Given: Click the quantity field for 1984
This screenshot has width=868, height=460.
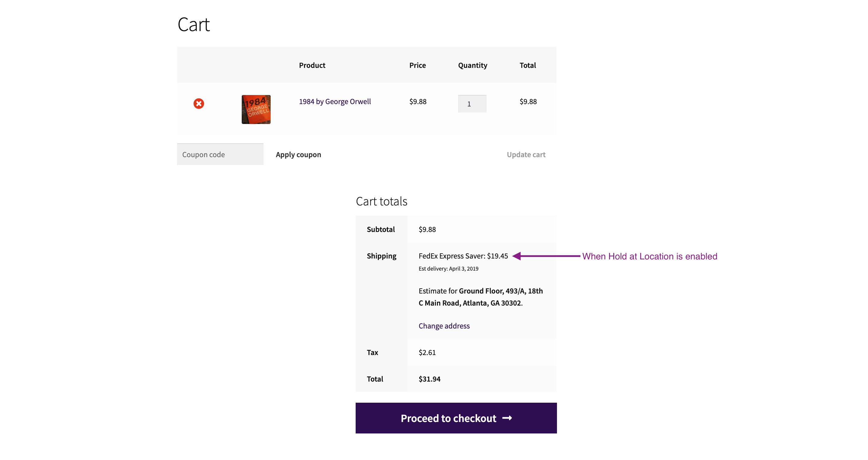Looking at the screenshot, I should [472, 103].
